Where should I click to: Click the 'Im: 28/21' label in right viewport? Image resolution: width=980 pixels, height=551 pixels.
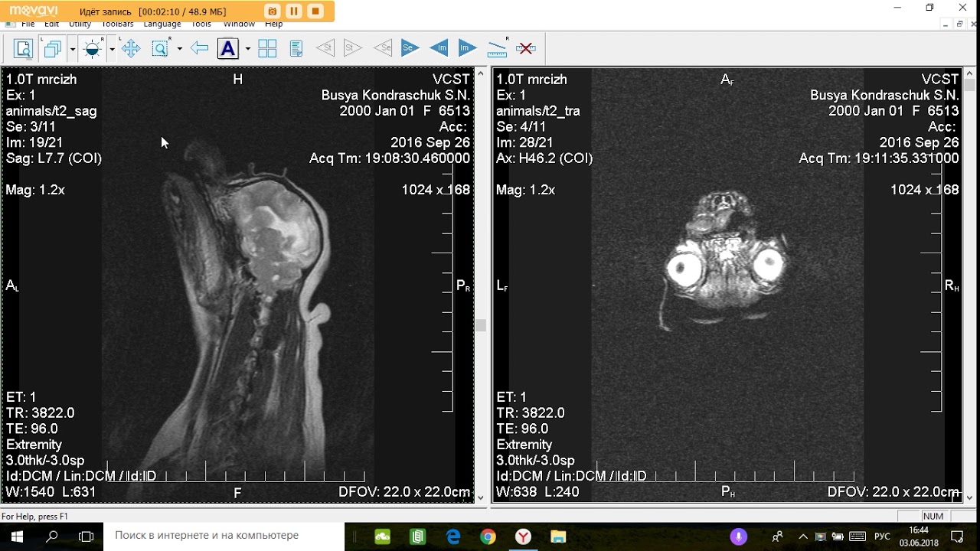(x=524, y=142)
